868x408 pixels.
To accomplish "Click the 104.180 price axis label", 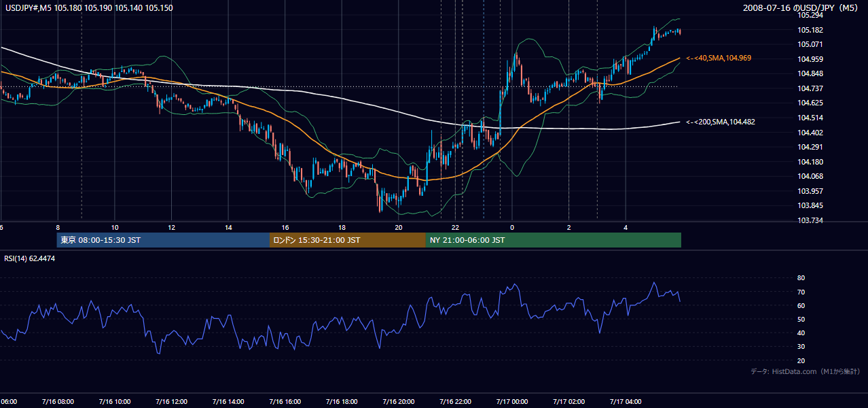I will (810, 162).
